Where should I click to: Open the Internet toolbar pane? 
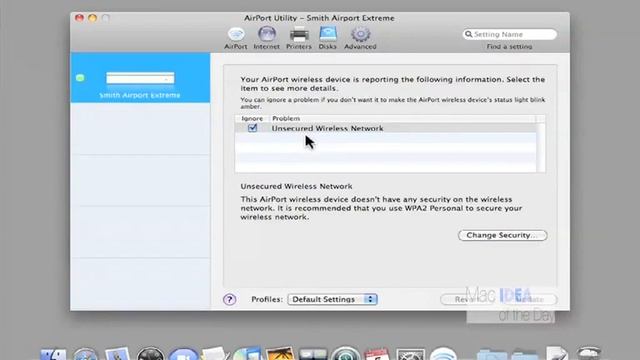(x=267, y=38)
